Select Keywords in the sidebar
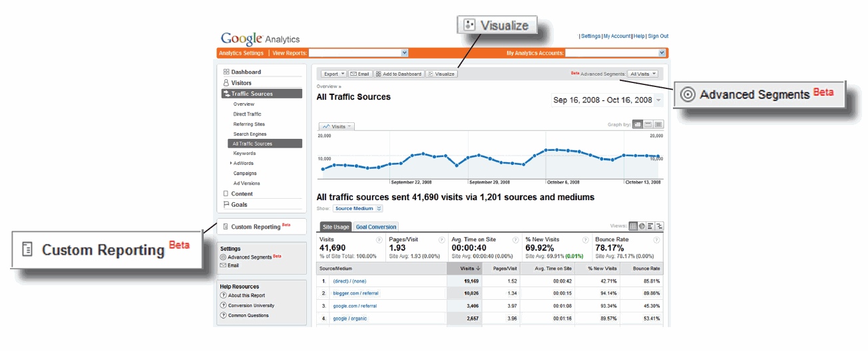The image size is (868, 351). click(x=244, y=154)
